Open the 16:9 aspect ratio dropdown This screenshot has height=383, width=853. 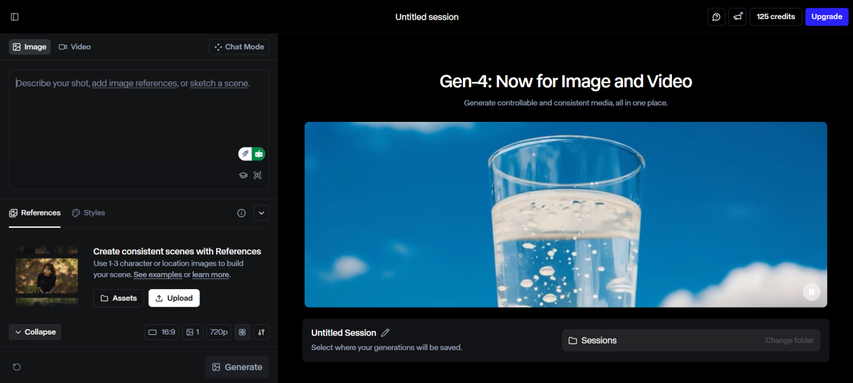[x=162, y=332]
